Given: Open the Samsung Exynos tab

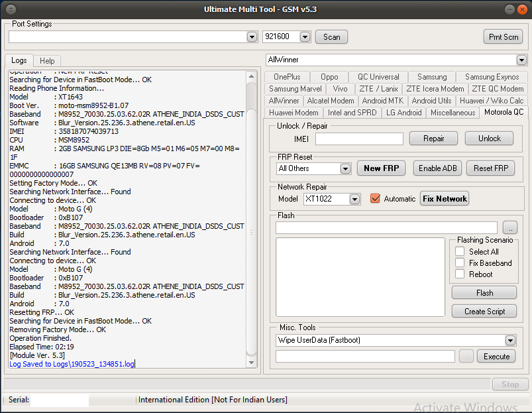Looking at the screenshot, I should pyautogui.click(x=492, y=77).
